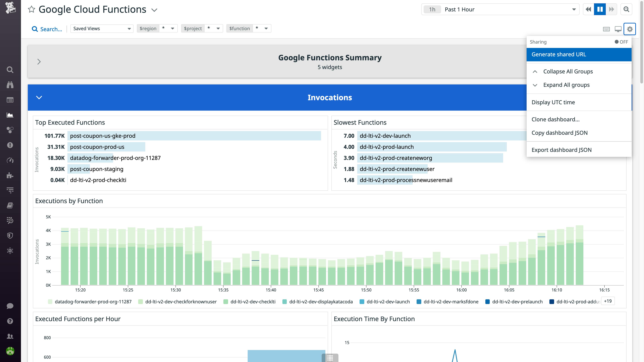This screenshot has width=644, height=362.
Task: Choose Export dashboard JSON menu entry
Action: pos(562,150)
